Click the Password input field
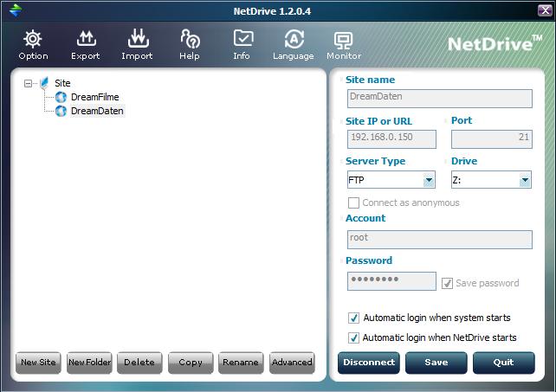The width and height of the screenshot is (556, 392). [x=391, y=281]
